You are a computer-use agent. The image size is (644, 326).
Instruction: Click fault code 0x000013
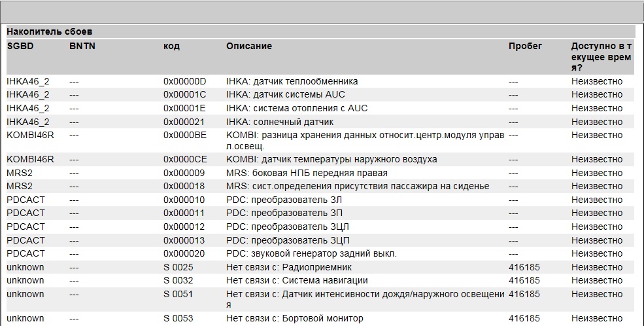point(184,240)
